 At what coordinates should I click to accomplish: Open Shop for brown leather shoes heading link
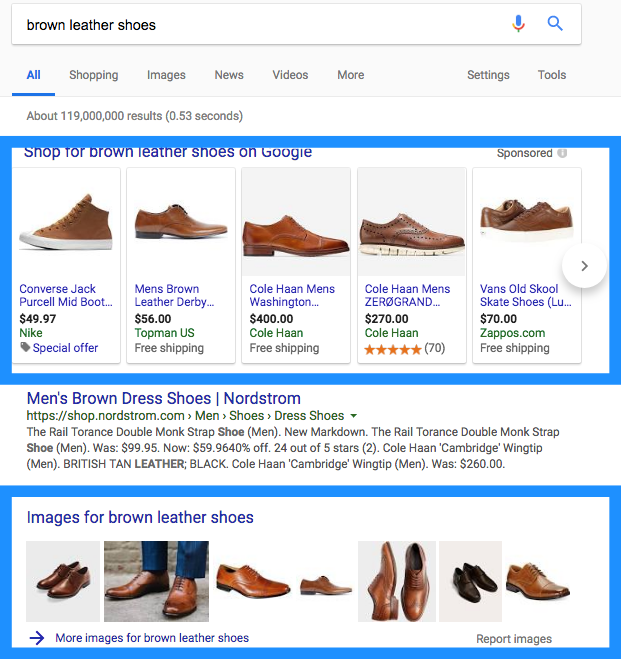[x=168, y=152]
